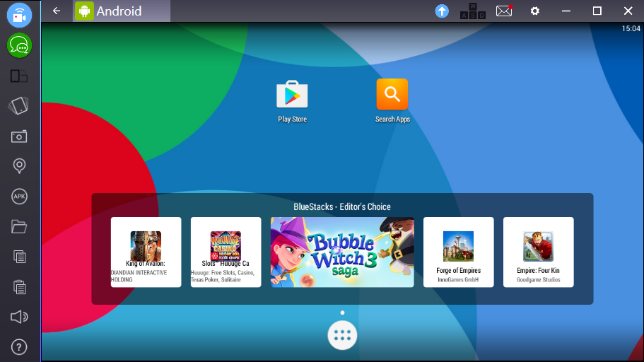Click the video camera icon in sidebar
The image size is (644, 362).
pyautogui.click(x=19, y=16)
